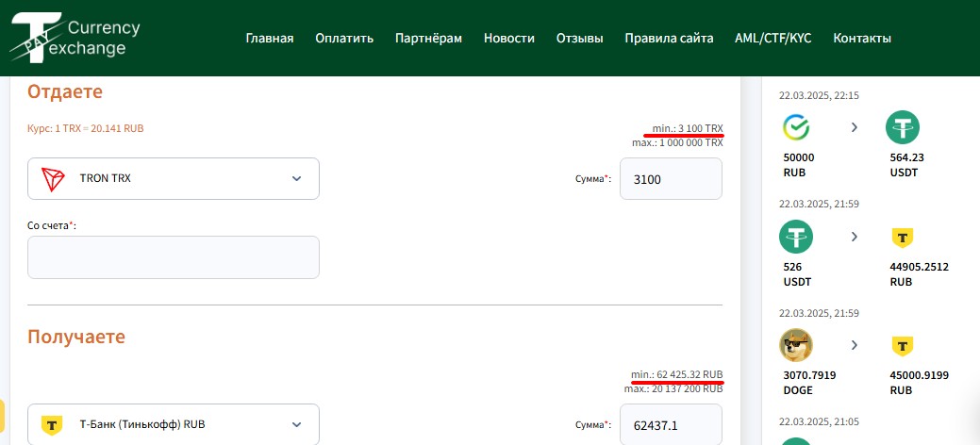Open Правила сайта in the navigation

pyautogui.click(x=669, y=38)
